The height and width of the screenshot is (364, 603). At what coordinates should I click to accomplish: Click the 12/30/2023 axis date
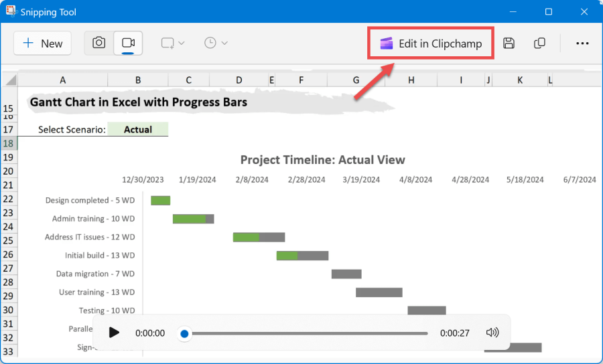point(143,180)
